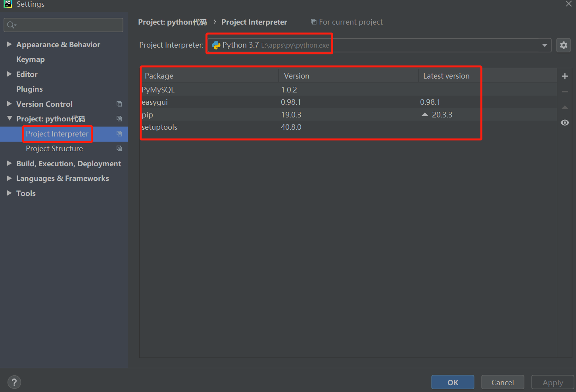Click pip version 19.0.3 cell

pos(291,115)
